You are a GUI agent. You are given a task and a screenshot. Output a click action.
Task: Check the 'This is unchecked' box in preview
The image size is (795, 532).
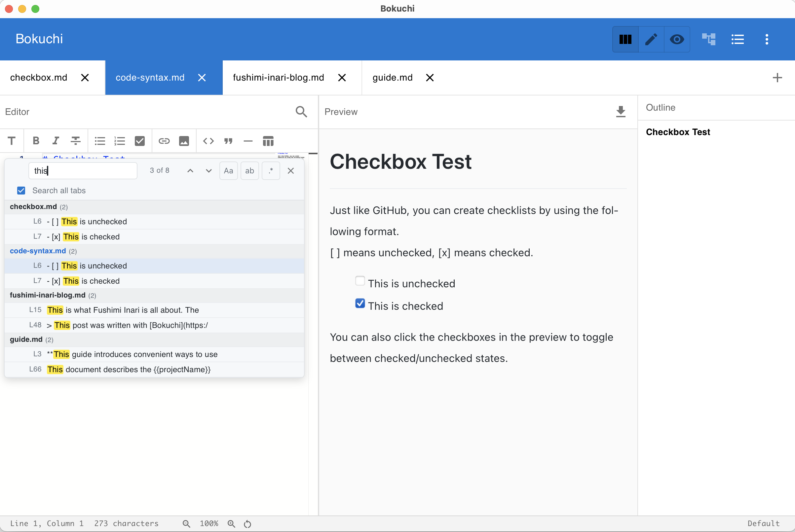(360, 281)
